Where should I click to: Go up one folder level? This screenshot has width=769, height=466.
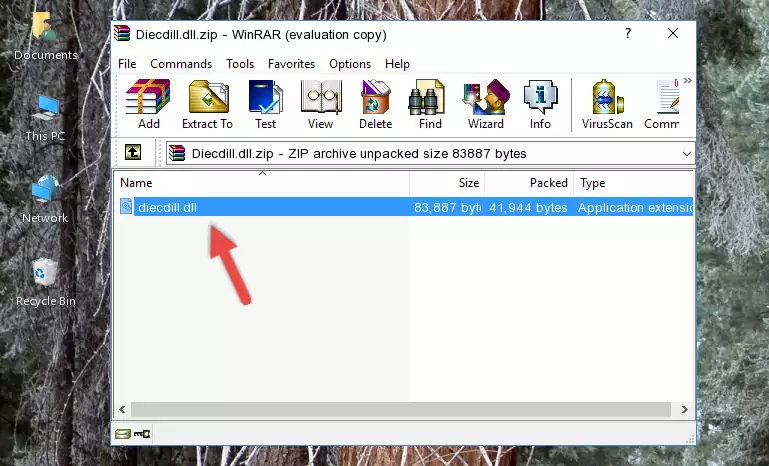133,153
